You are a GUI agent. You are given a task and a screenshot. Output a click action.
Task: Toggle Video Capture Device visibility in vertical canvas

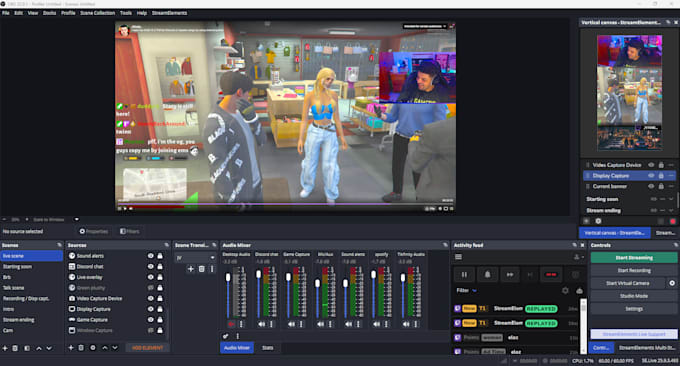coord(651,165)
